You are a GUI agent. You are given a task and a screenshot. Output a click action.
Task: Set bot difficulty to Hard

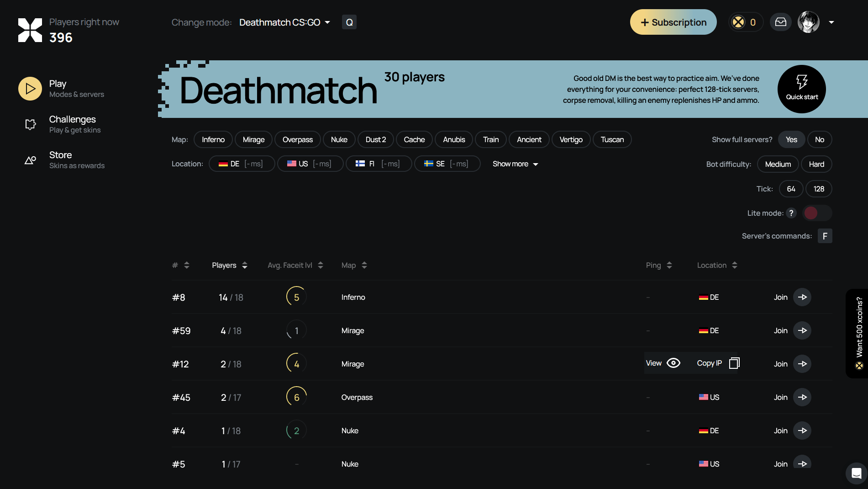coord(816,164)
